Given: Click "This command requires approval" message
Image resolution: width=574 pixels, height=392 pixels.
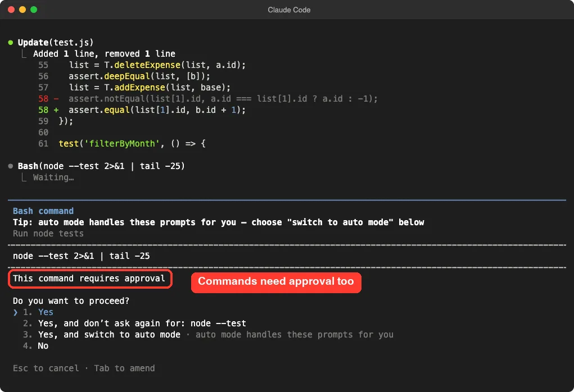Looking at the screenshot, I should [x=89, y=279].
